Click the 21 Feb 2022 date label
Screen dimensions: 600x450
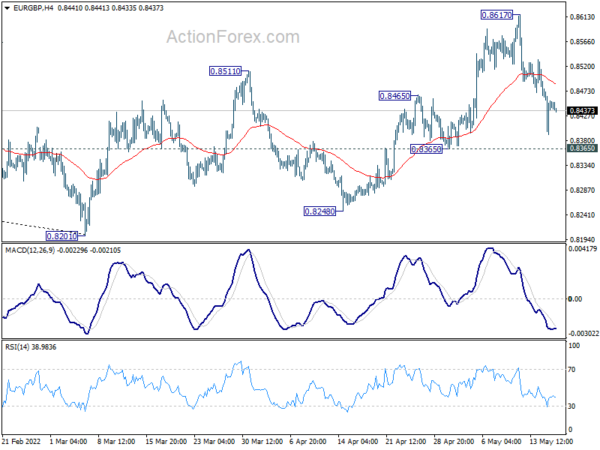21,442
